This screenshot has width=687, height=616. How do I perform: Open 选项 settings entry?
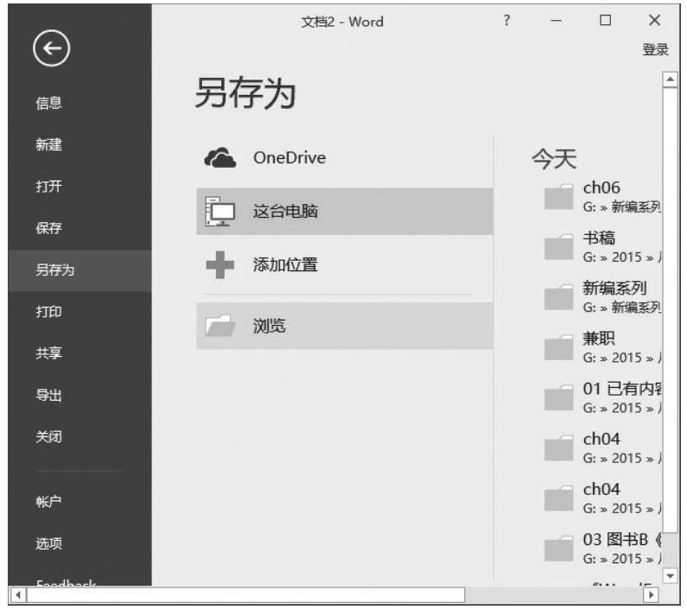48,543
